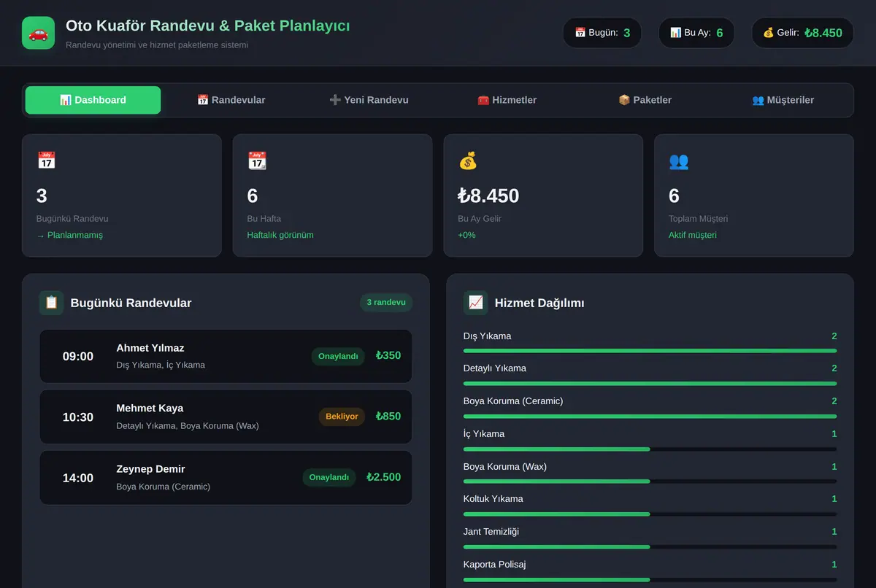Image resolution: width=876 pixels, height=588 pixels.
Task: Click the calendar icon on Bugünkü Randevu card
Action: point(46,160)
